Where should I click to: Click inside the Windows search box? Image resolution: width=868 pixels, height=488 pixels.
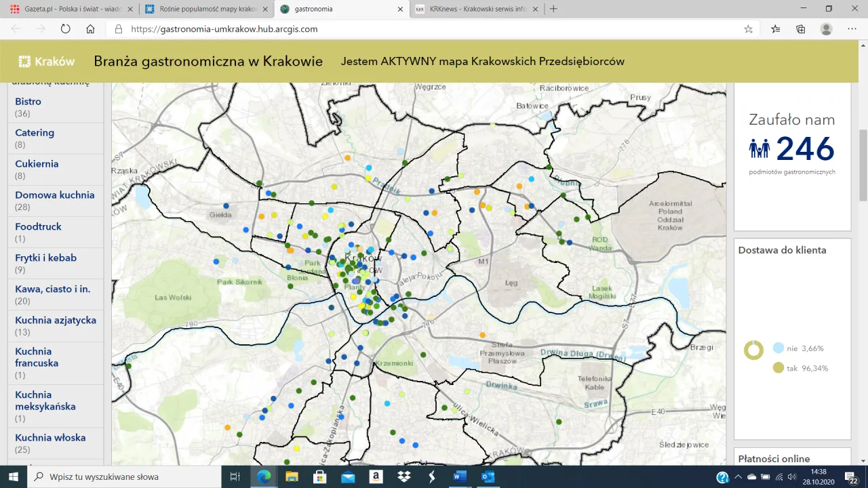click(x=122, y=476)
